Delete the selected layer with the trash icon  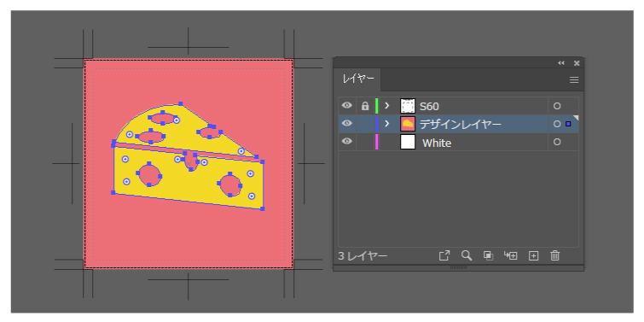pyautogui.click(x=555, y=255)
